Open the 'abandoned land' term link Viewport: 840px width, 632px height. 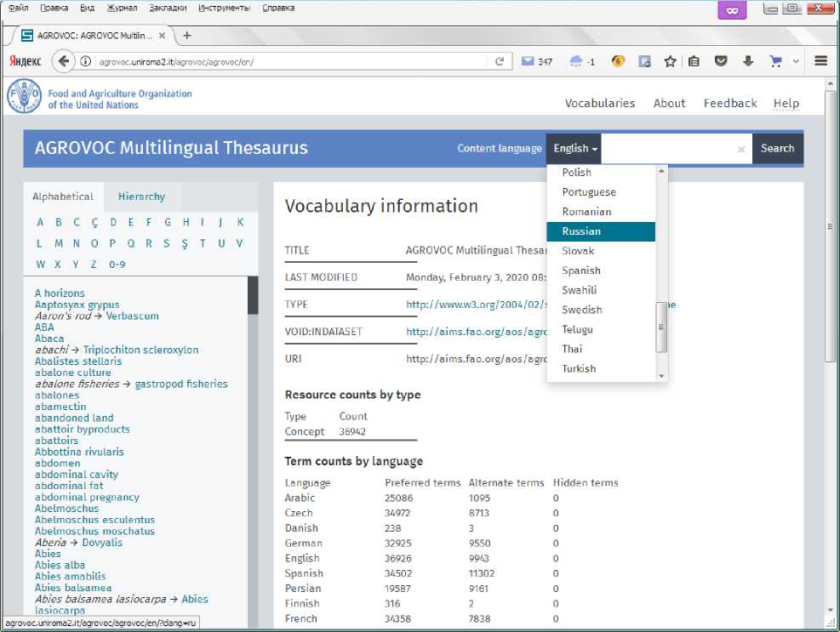coord(74,418)
